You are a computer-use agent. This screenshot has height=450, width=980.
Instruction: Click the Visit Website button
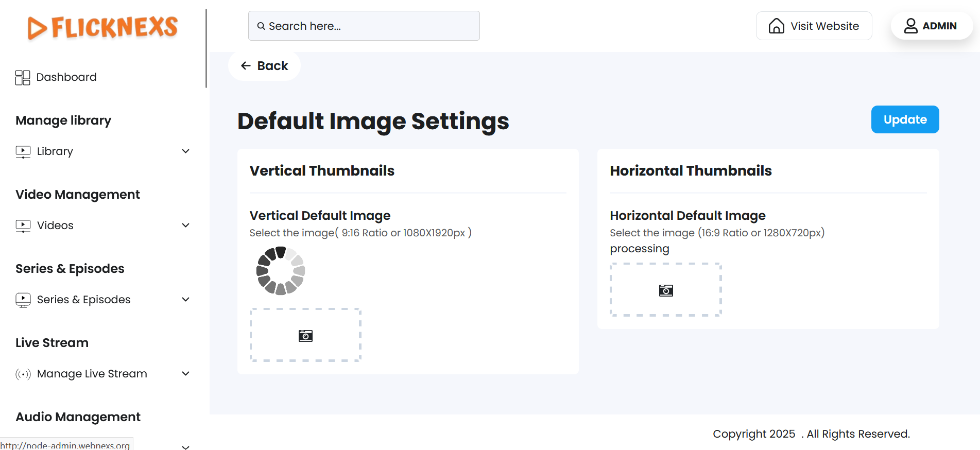(x=814, y=26)
